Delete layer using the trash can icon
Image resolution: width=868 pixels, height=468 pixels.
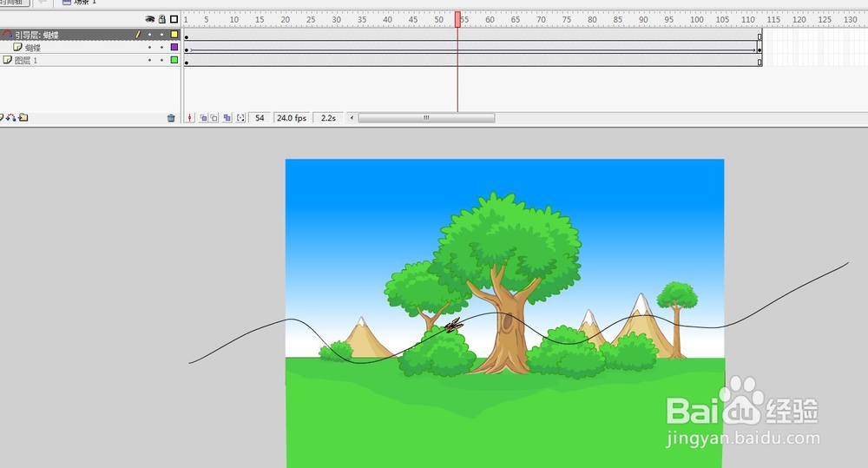(171, 118)
